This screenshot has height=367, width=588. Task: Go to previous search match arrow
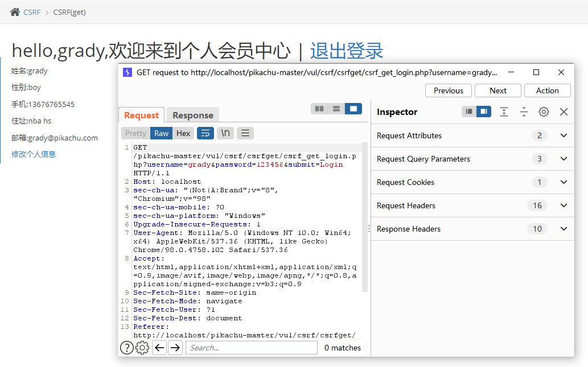click(159, 348)
